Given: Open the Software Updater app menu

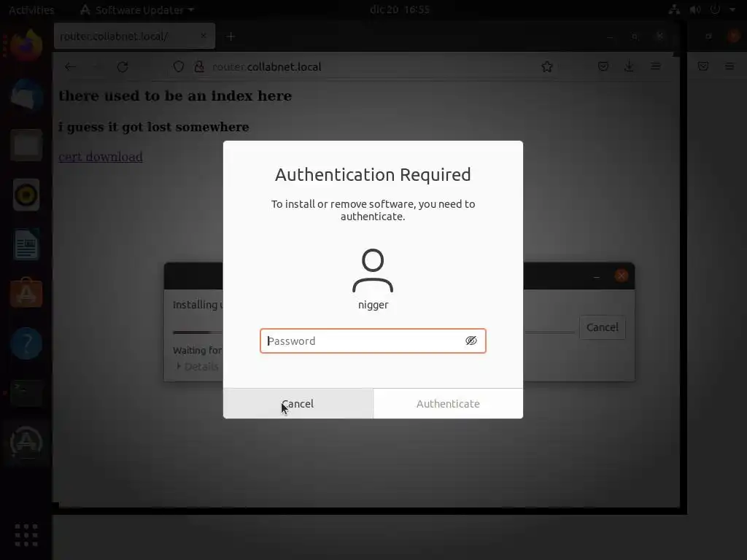Looking at the screenshot, I should point(137,9).
